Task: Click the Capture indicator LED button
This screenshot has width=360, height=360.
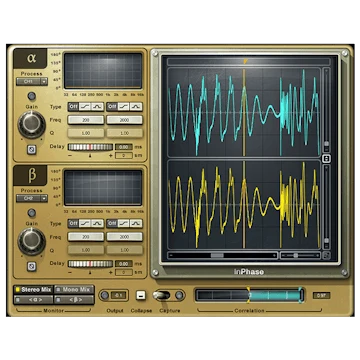Action: point(179,295)
